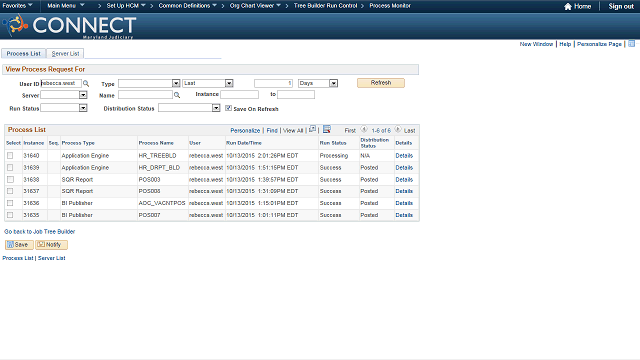Download the Process List to spreadsheet icon
The height and width of the screenshot is (360, 640).
click(327, 129)
